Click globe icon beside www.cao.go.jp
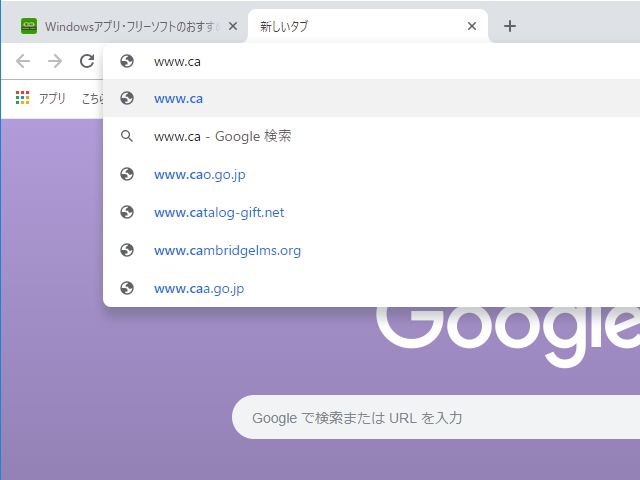This screenshot has height=480, width=640. pyautogui.click(x=127, y=174)
